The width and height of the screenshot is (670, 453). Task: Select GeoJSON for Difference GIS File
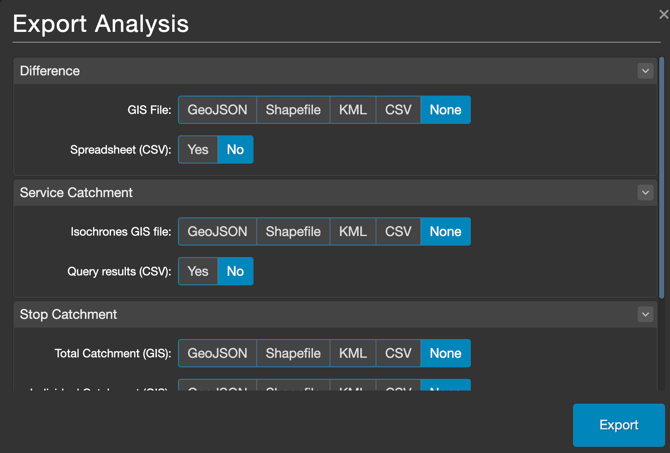pyautogui.click(x=217, y=110)
